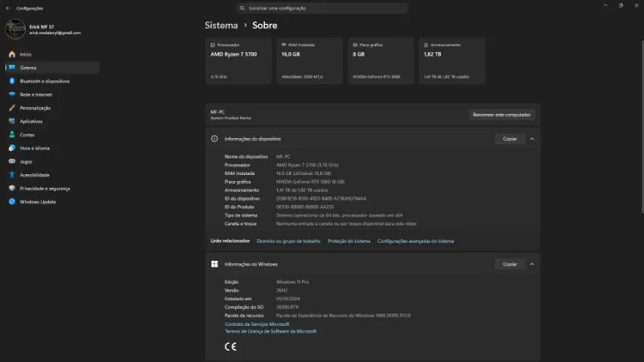Screen dimensions: 644x362
Task: Copy the Windows information
Action: click(x=510, y=264)
